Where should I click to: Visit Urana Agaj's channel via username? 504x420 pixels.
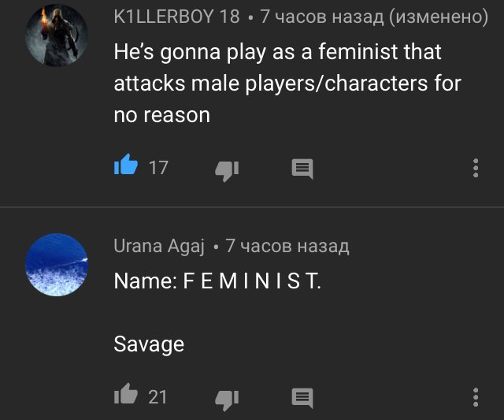[x=159, y=247]
